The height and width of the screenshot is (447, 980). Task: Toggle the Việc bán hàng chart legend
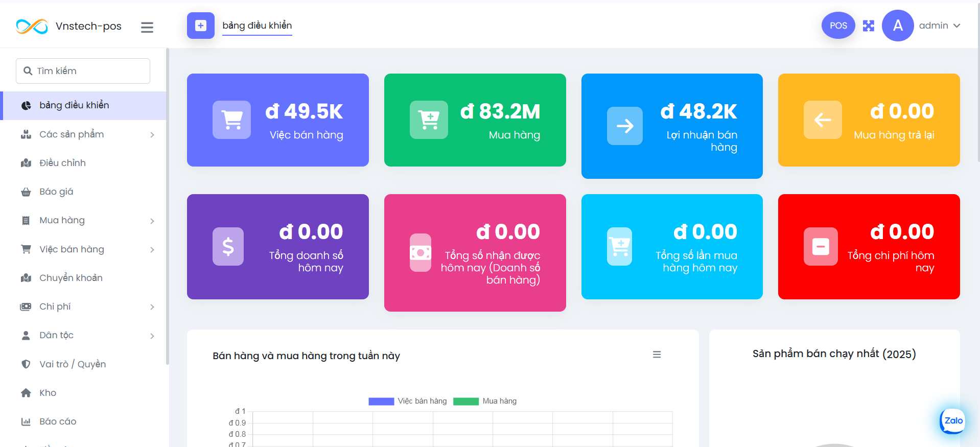click(408, 401)
